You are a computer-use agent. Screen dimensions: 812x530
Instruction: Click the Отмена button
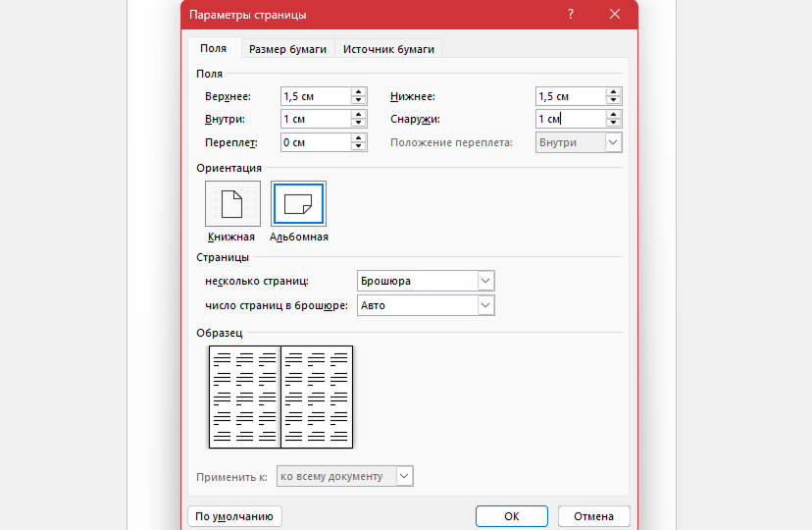[593, 516]
